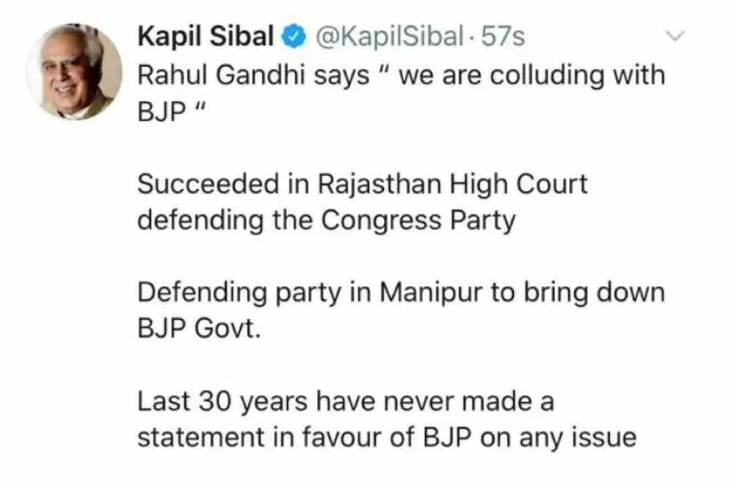Open Kapil Sibal's profile picture
Viewport: 737px width, 486px height.
click(74, 72)
